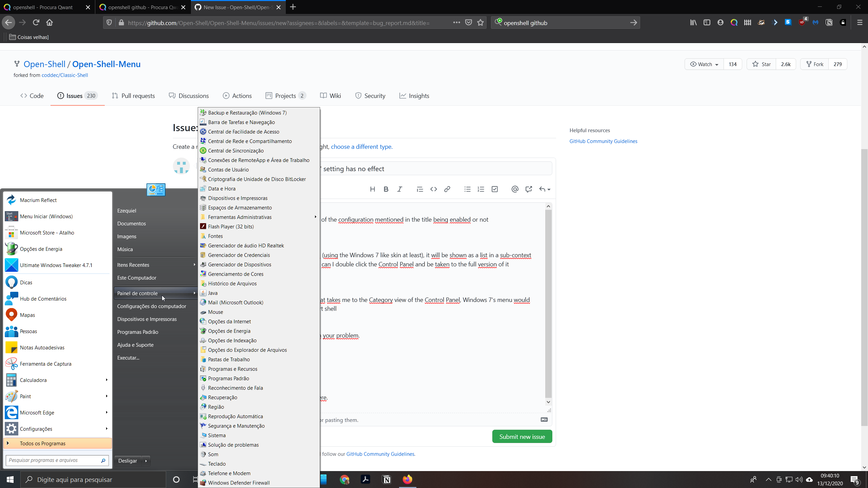The height and width of the screenshot is (488, 868).
Task: Toggle bold formatting in the issue editor
Action: 386,189
